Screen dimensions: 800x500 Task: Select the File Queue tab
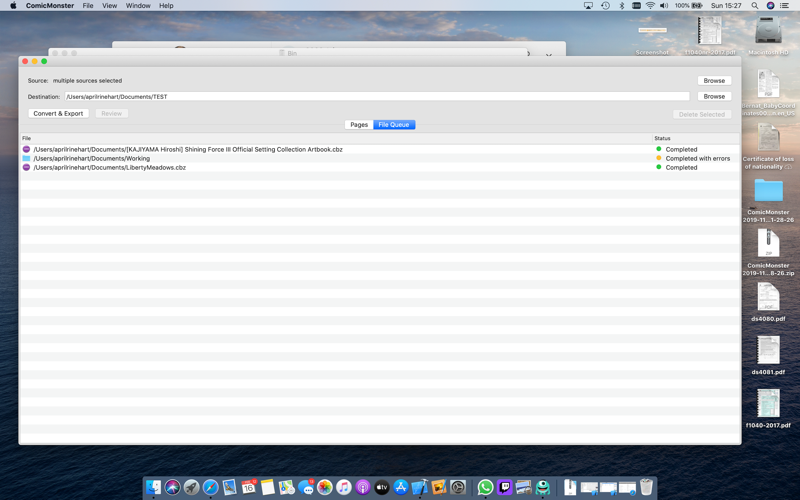coord(394,124)
